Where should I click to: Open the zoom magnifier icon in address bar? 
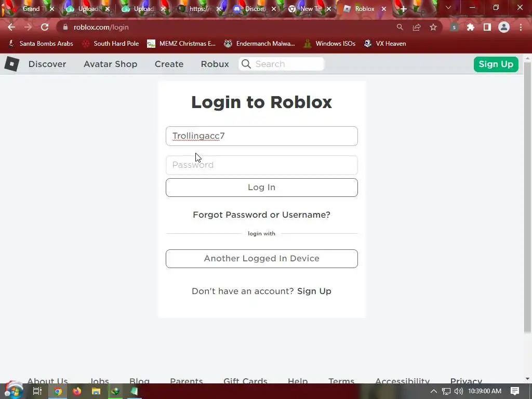(400, 27)
